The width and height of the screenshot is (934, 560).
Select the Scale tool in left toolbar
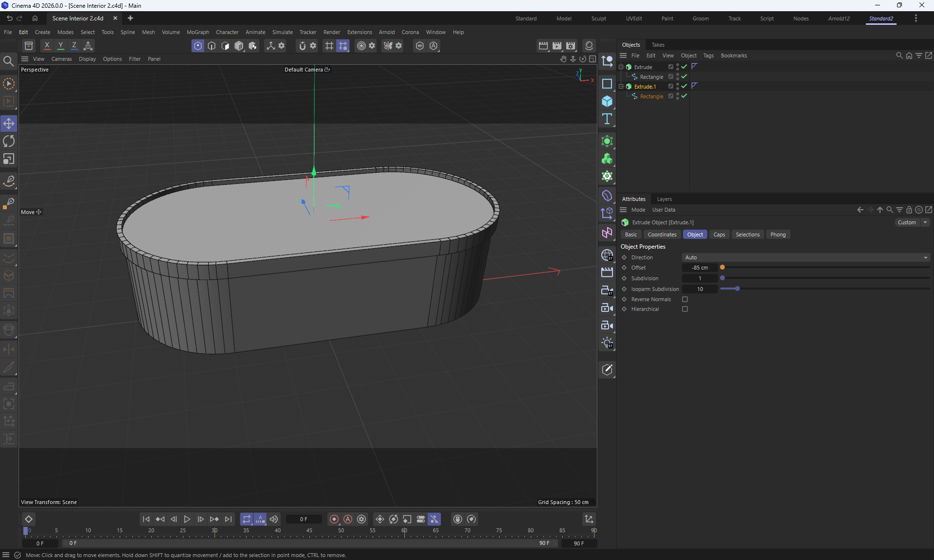pos(9,159)
